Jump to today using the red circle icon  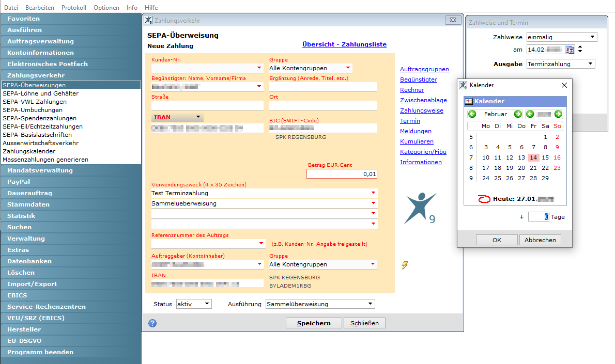(x=484, y=199)
